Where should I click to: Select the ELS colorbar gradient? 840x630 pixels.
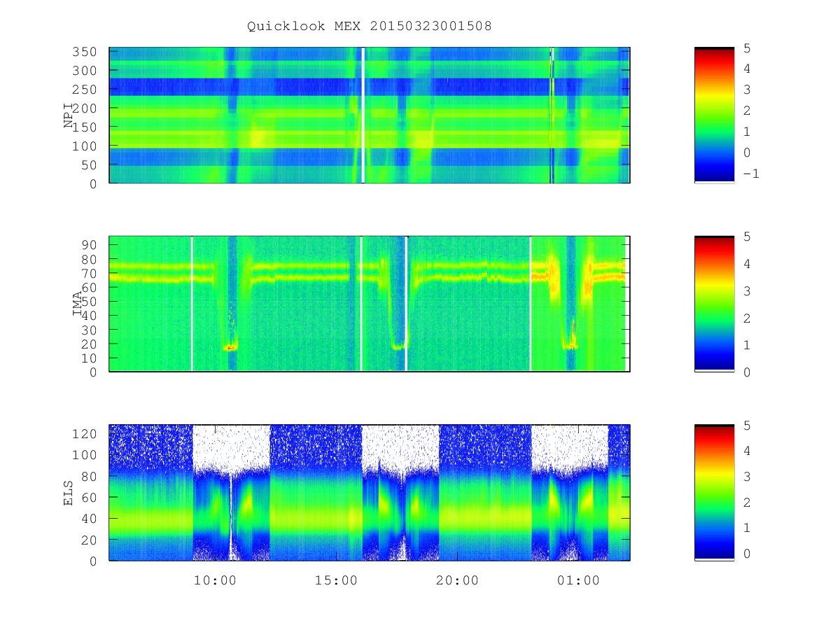point(714,492)
